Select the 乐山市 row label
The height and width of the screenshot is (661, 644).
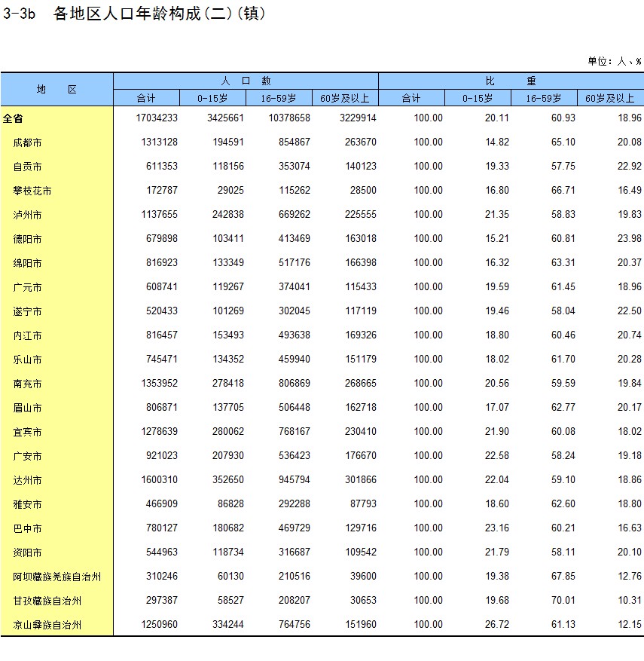pyautogui.click(x=27, y=360)
